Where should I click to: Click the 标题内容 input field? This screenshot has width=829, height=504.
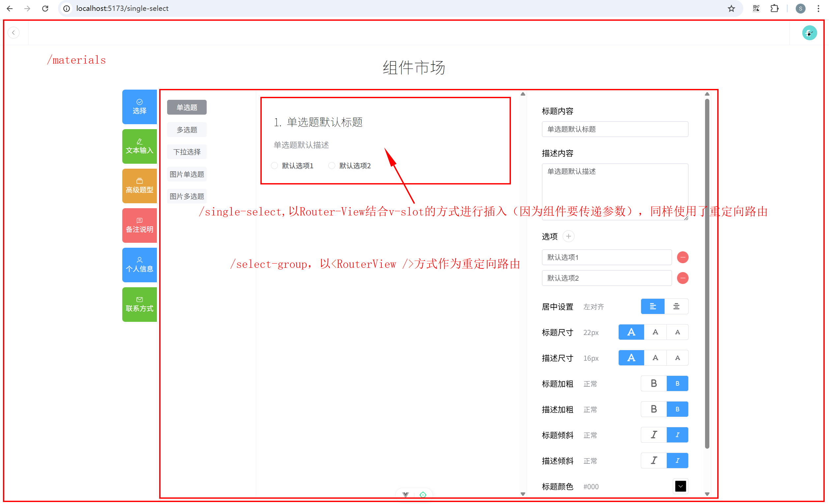[615, 129]
